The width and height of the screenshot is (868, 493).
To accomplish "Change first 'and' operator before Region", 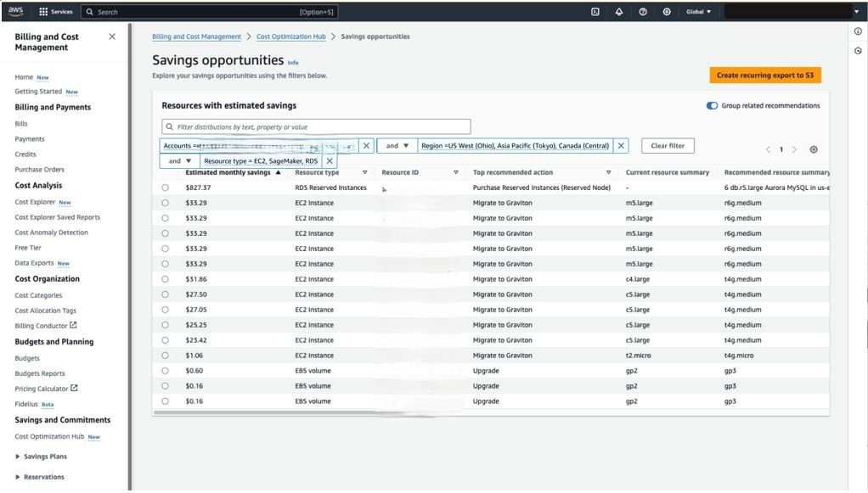I will (397, 145).
